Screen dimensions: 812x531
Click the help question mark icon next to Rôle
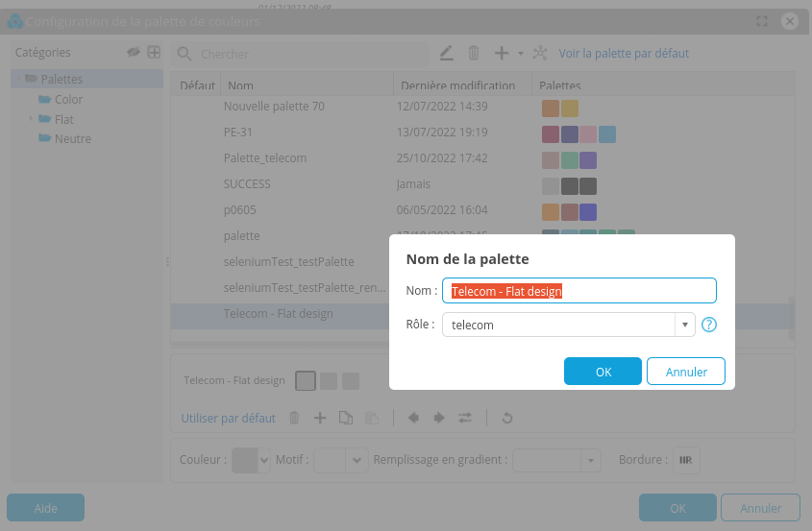708,325
